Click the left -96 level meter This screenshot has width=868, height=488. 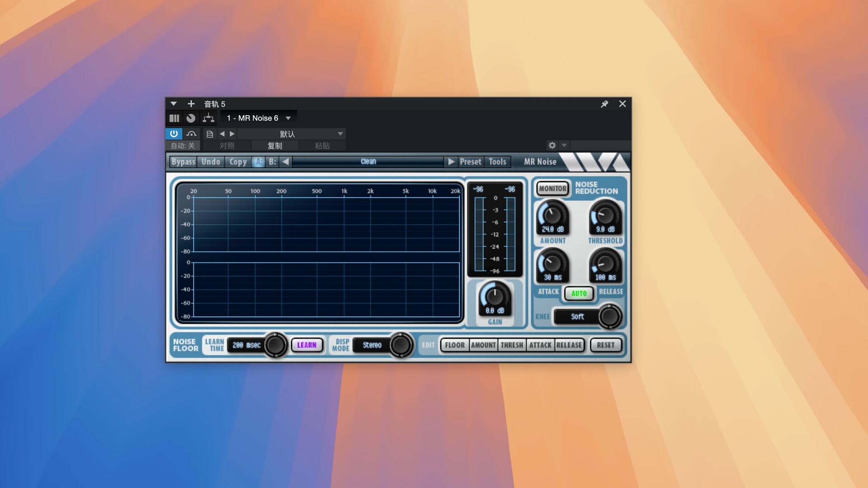click(x=479, y=234)
